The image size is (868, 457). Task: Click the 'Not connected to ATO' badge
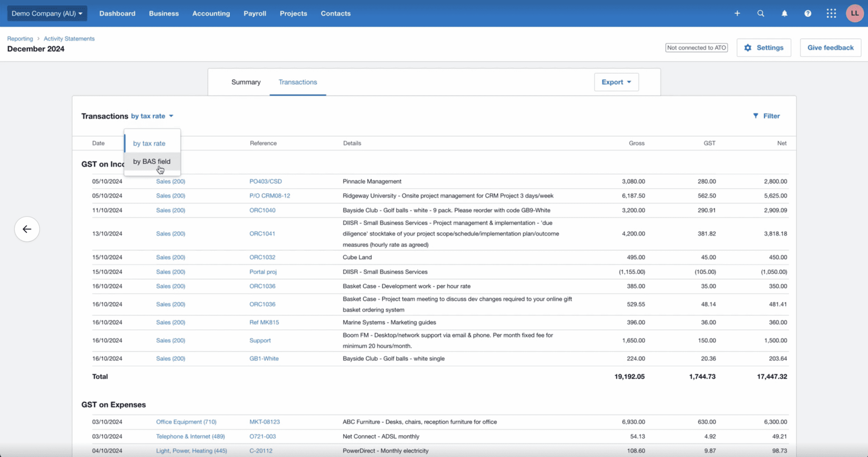[696, 47]
